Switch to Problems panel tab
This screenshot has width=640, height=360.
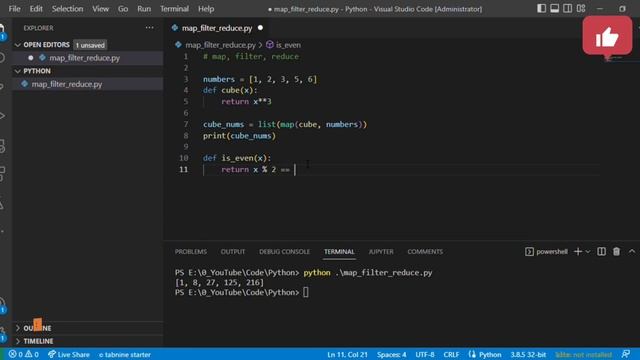[191, 252]
